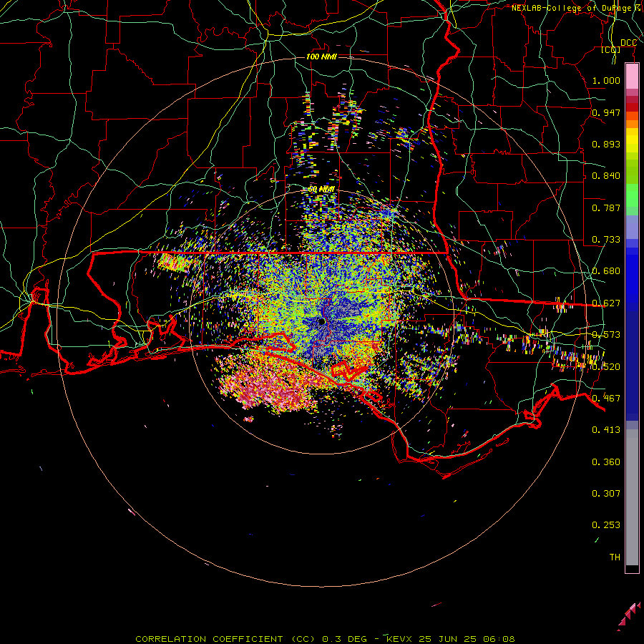644x644 pixels.
Task: Select the 0.840 legend value
Action: click(606, 175)
